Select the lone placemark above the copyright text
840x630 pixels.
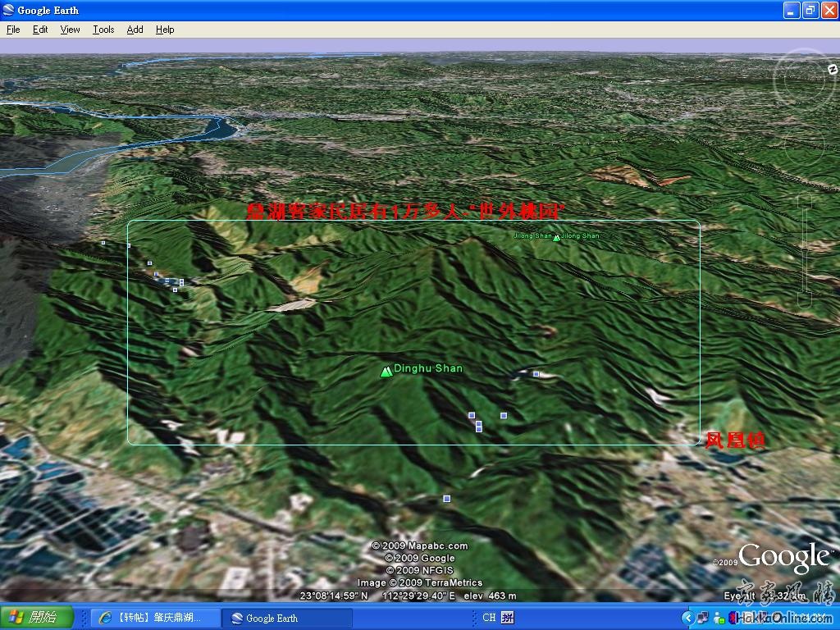447,499
